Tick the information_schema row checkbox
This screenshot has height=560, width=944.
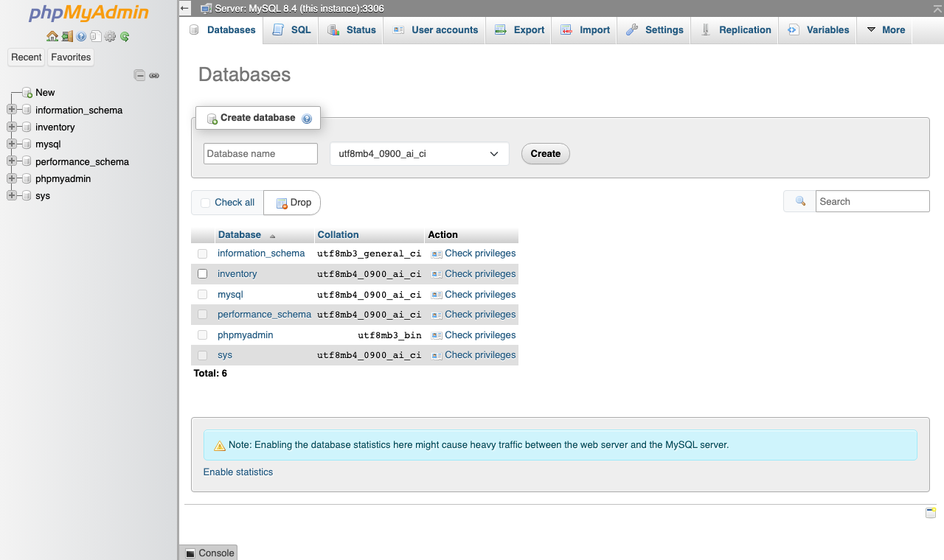point(203,253)
